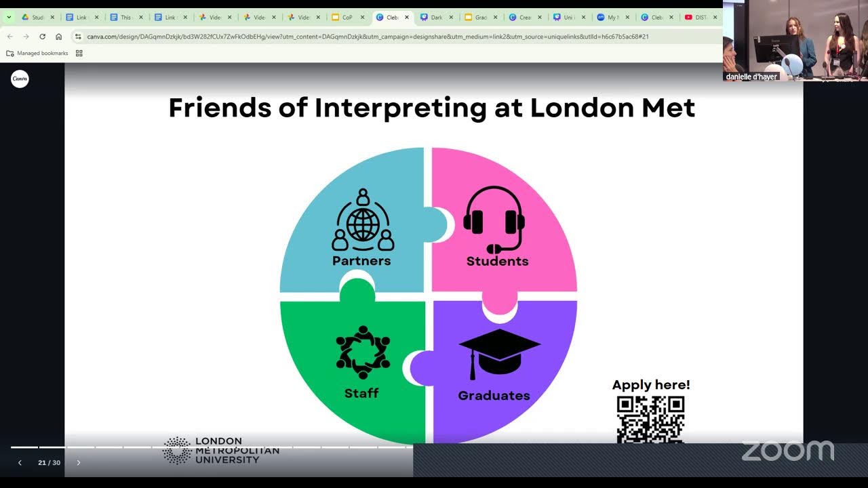The width and height of the screenshot is (868, 488).
Task: Go back with the browser back arrow
Action: tap(9, 37)
